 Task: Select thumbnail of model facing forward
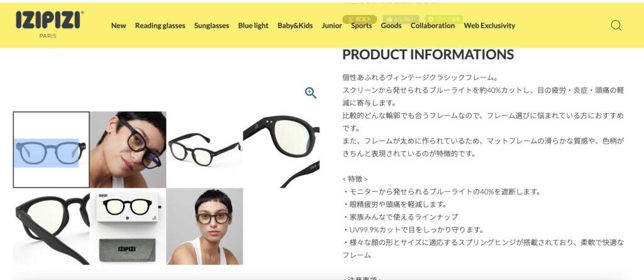(x=204, y=227)
